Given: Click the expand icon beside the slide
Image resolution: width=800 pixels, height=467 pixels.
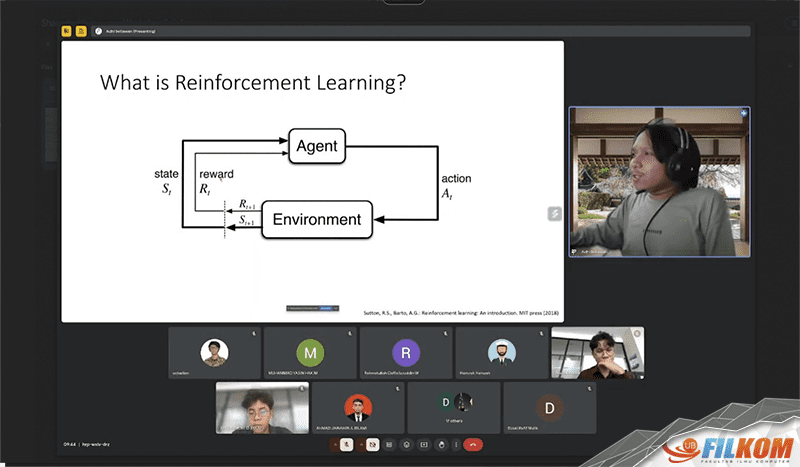Looking at the screenshot, I should tap(554, 213).
